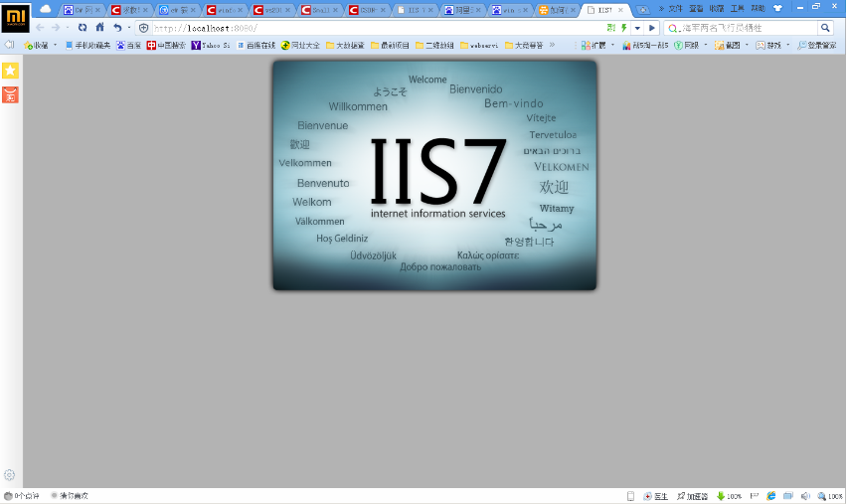Open dropdown next to the undo arrow
849x504 pixels.
[129, 28]
